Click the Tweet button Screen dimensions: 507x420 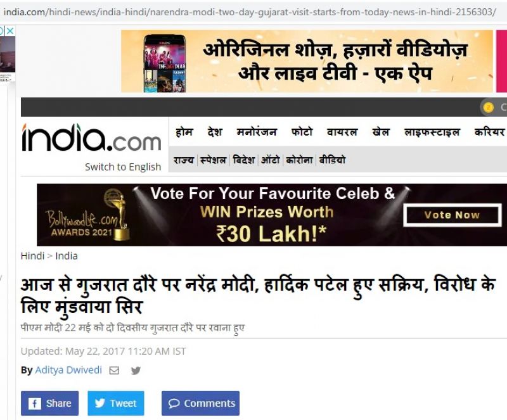pyautogui.click(x=116, y=403)
